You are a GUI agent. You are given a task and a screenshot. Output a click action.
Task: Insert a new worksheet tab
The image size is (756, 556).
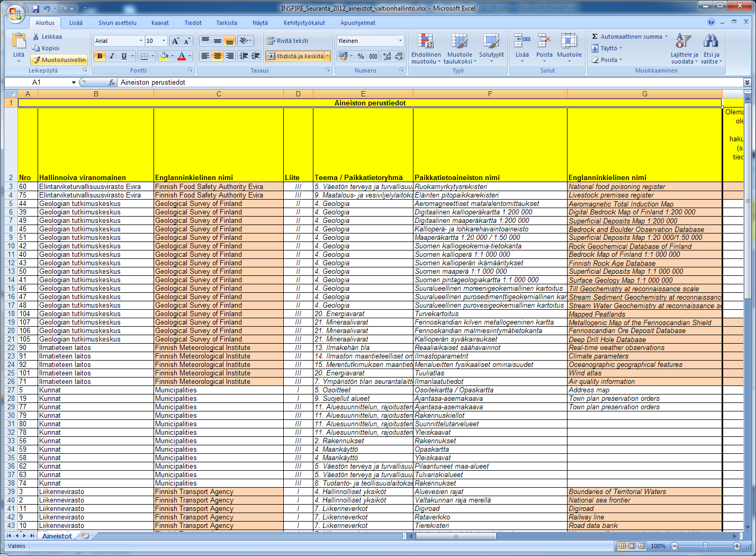click(x=85, y=536)
